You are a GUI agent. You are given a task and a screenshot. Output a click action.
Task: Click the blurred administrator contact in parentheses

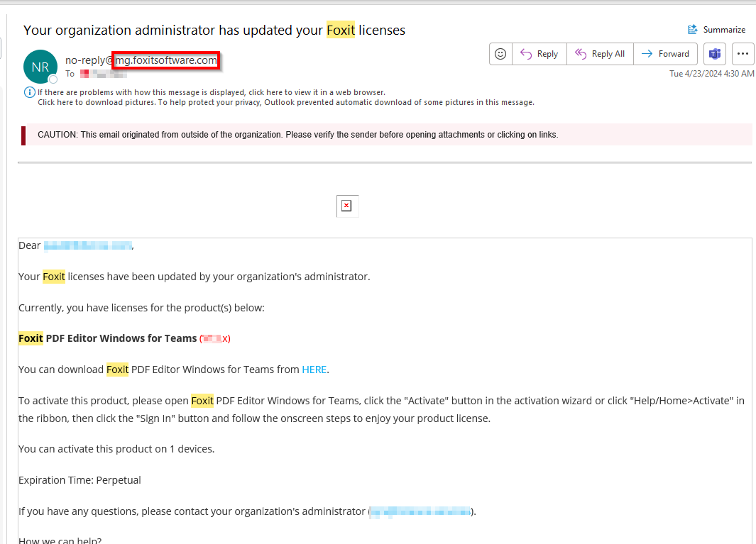coord(421,511)
